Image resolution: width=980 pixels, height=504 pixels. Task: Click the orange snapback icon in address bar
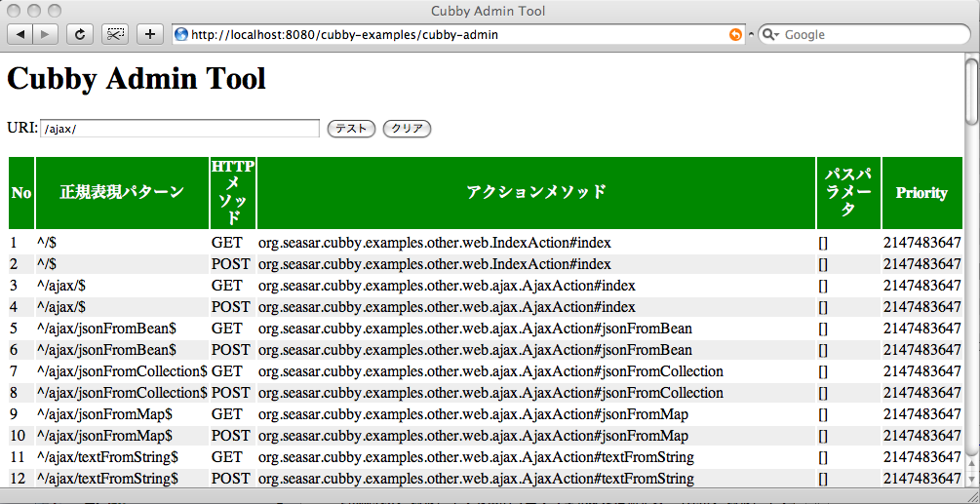(x=735, y=34)
